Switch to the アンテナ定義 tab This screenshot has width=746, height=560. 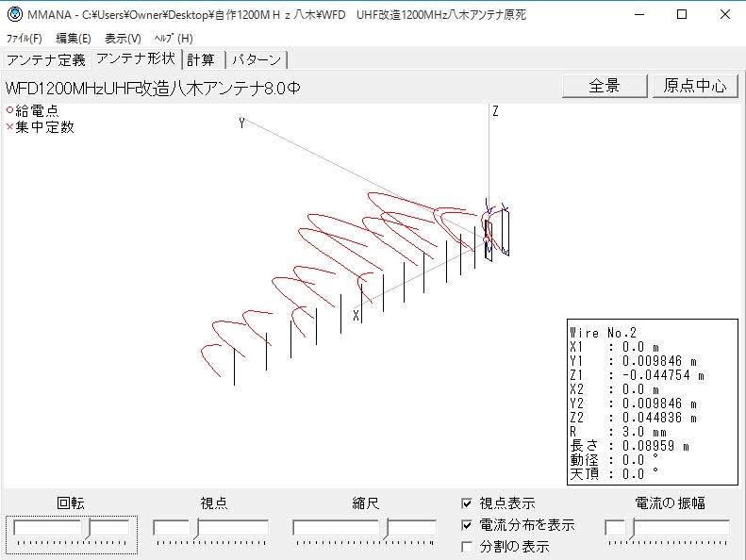pos(46,60)
